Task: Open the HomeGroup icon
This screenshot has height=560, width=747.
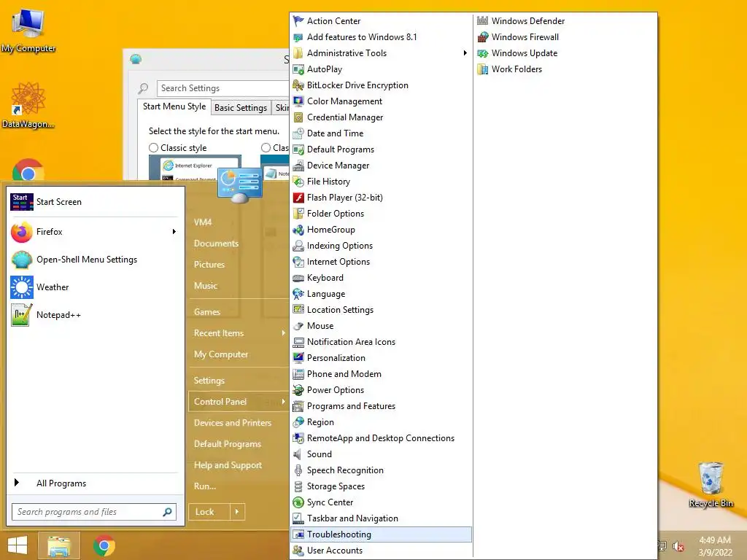Action: coord(298,230)
